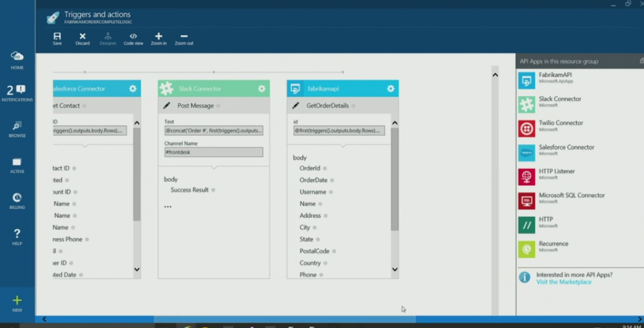Open Code view from the toolbar
Image resolution: width=644 pixels, height=328 pixels.
click(x=133, y=37)
